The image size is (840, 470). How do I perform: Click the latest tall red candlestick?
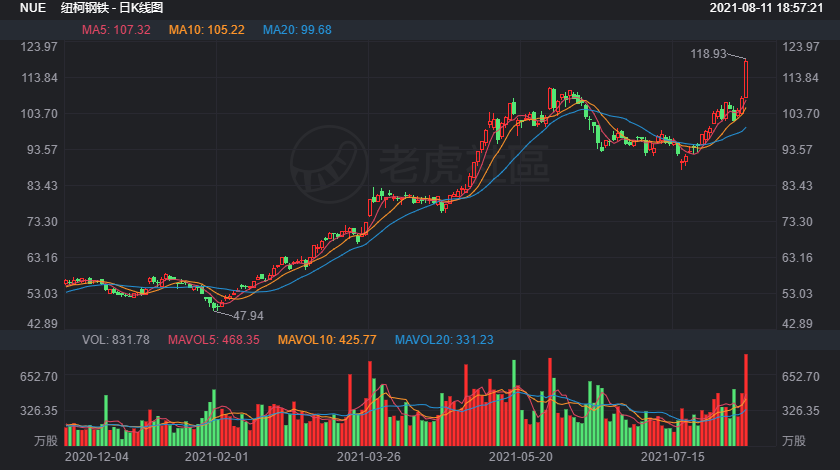tap(745, 80)
